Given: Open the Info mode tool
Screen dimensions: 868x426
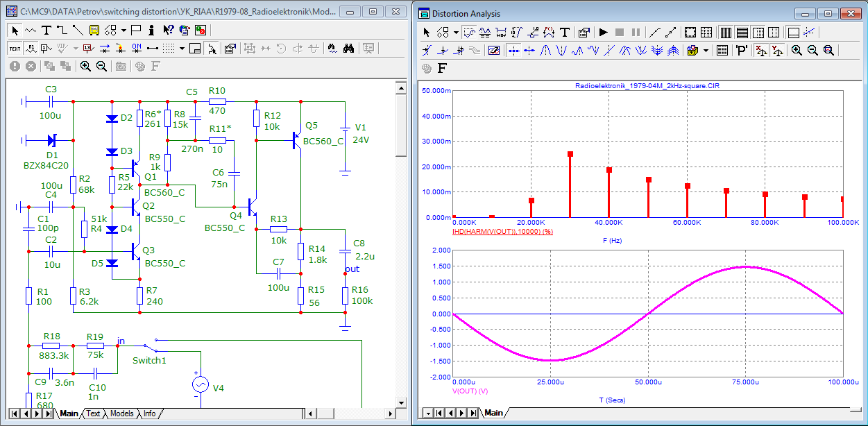Looking at the screenshot, I should [x=151, y=30].
